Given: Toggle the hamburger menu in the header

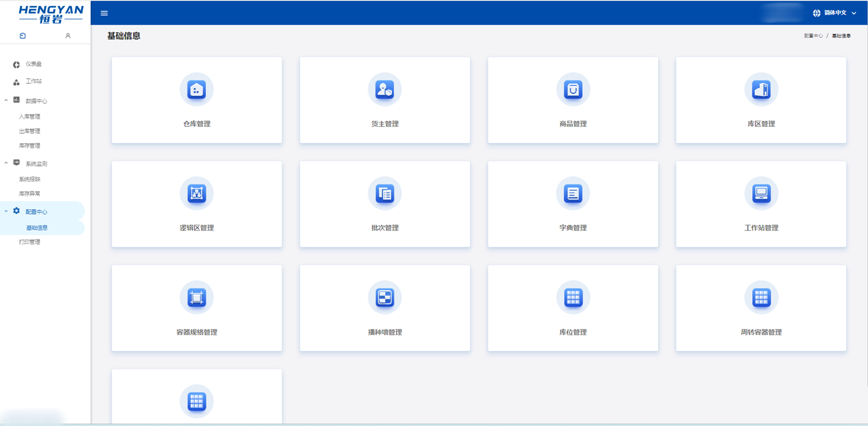Looking at the screenshot, I should (x=104, y=13).
